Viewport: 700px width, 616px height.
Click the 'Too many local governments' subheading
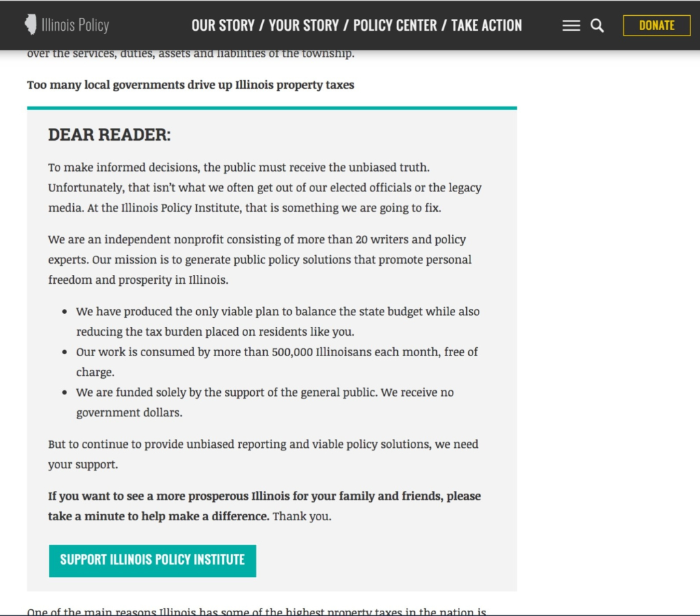click(191, 85)
